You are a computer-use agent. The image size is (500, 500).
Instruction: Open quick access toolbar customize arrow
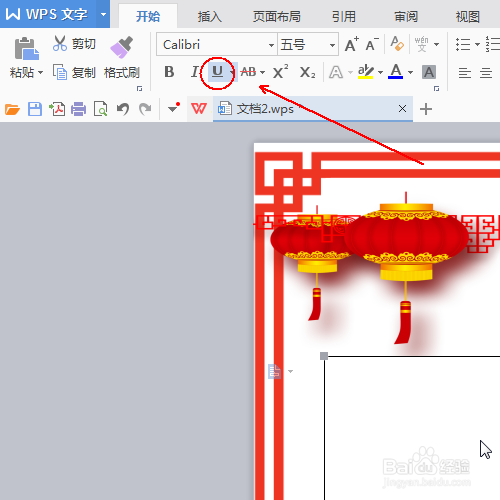point(173,109)
